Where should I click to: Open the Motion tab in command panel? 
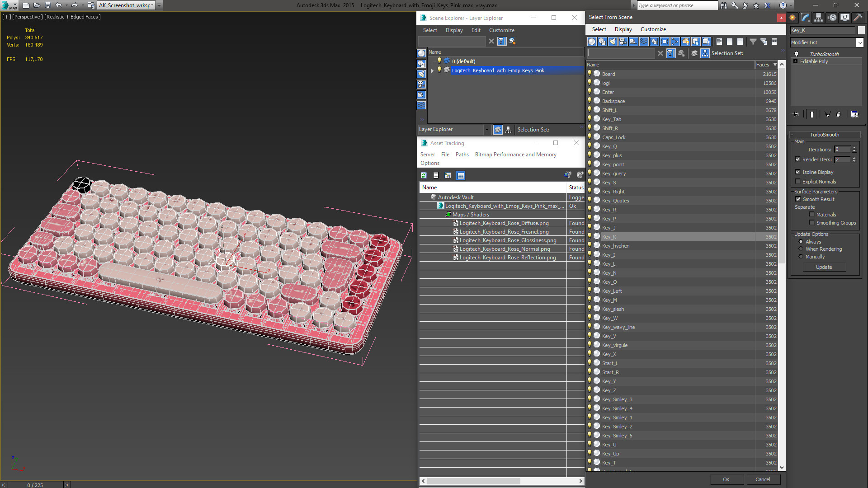pos(832,18)
